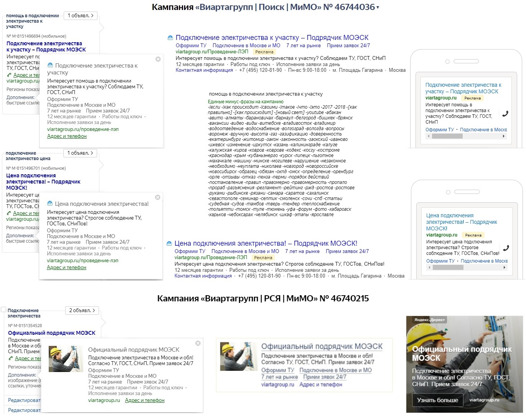Screen dimensions: 526x420
Task: Open 'Прием заявок 24/7' under desktop 'Подключение электричества' ad
Action: [x=348, y=45]
